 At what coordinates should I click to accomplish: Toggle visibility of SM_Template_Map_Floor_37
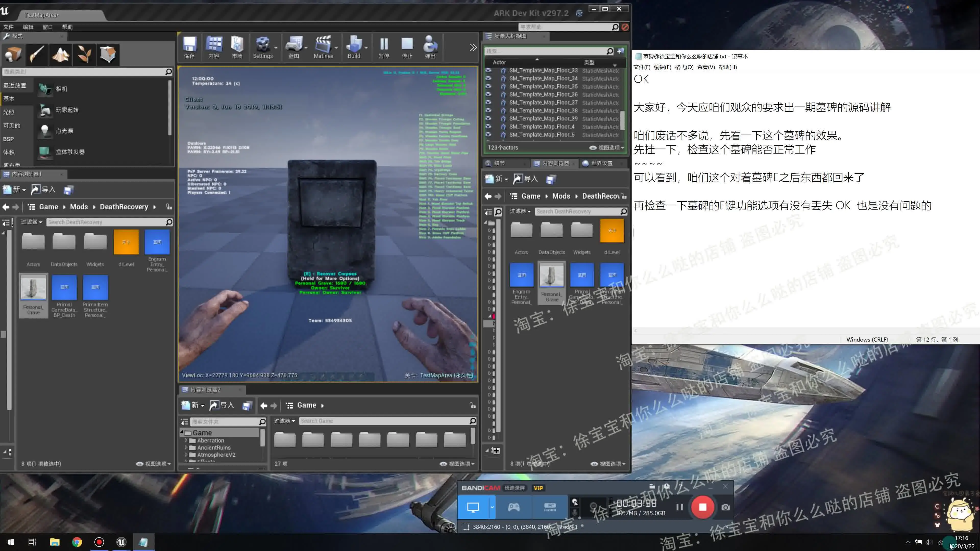pyautogui.click(x=488, y=102)
